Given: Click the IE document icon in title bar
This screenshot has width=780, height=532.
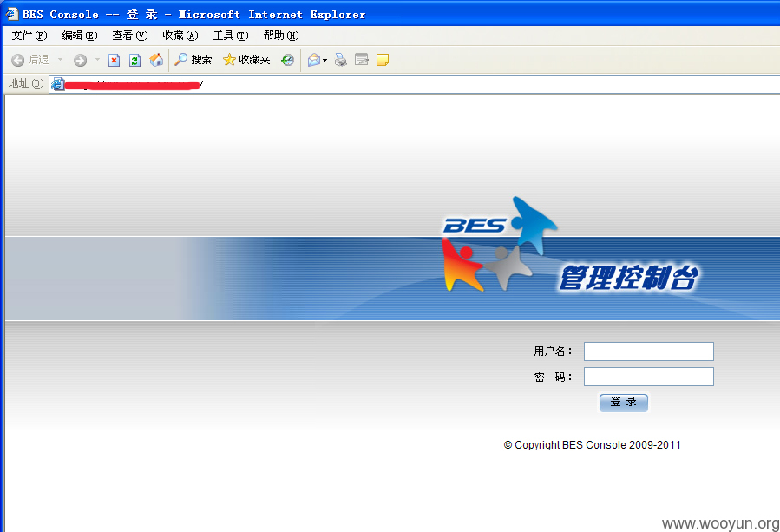Looking at the screenshot, I should point(11,14).
